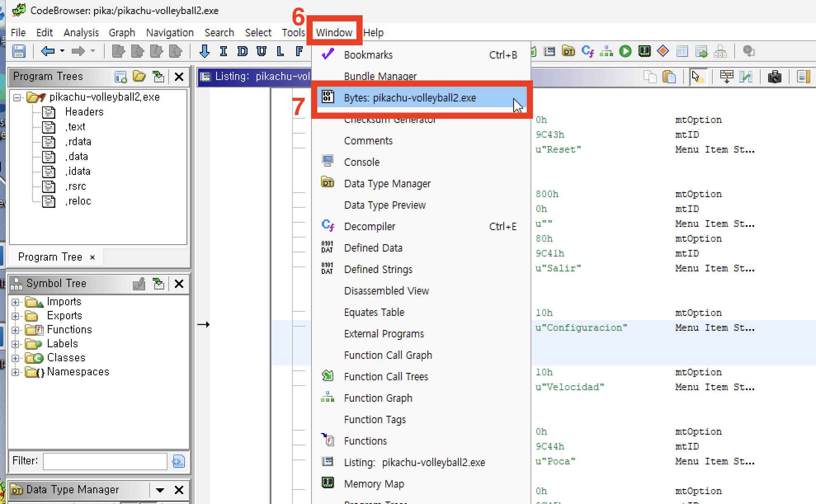Click the 'U' next undefined toolbar icon
This screenshot has height=504, width=816.
click(261, 51)
